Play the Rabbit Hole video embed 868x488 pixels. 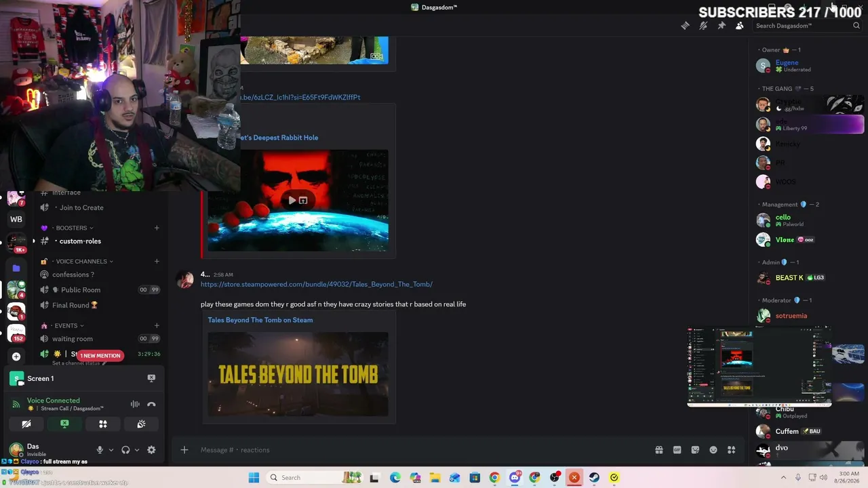pos(292,200)
